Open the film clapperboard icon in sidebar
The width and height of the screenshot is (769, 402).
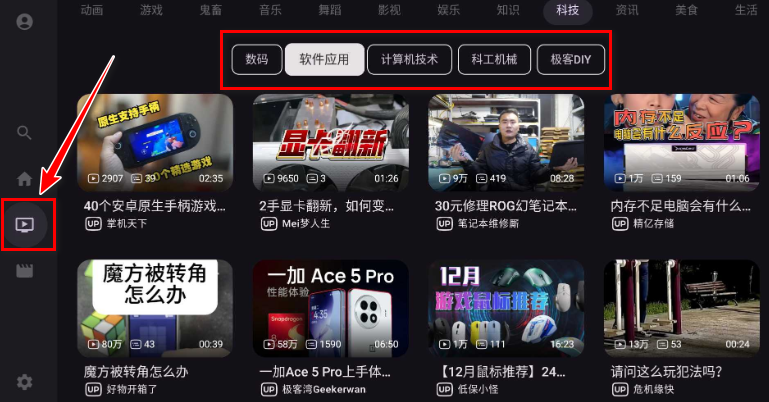25,271
